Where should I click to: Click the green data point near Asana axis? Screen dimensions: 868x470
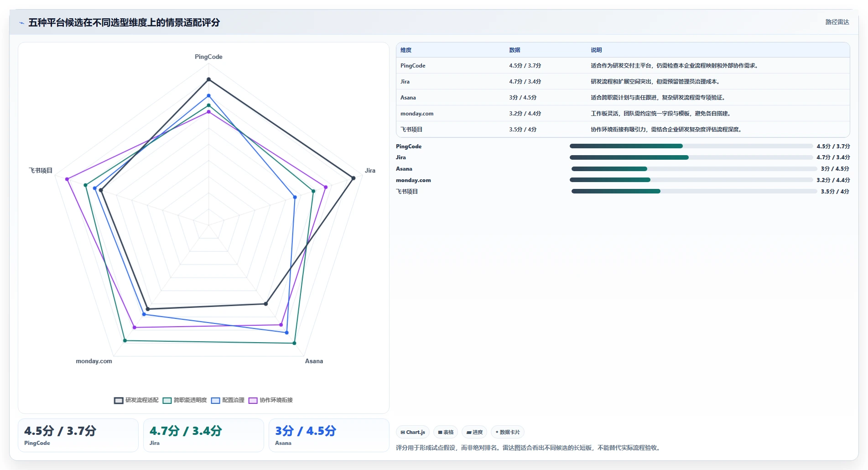[x=294, y=343]
